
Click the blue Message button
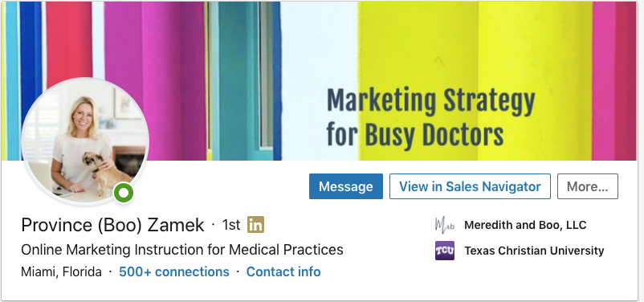click(x=346, y=186)
